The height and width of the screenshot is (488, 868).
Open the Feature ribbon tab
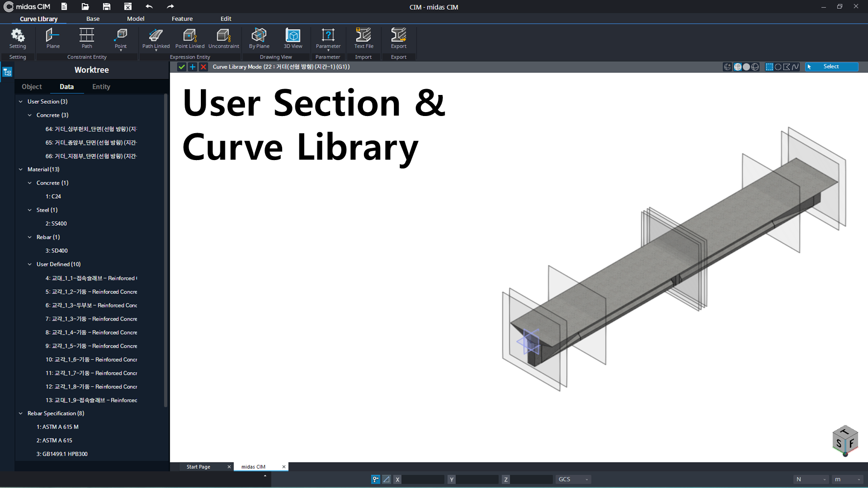(x=182, y=19)
